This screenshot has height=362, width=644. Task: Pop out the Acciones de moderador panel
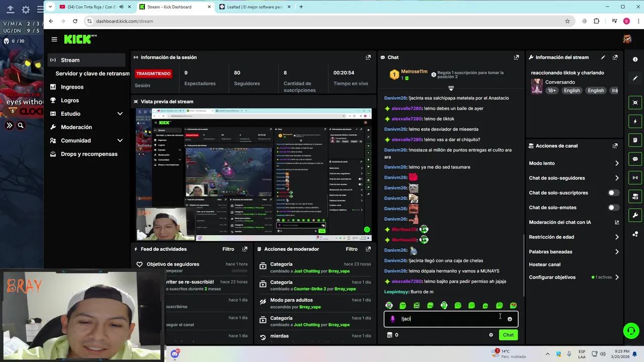tap(368, 249)
